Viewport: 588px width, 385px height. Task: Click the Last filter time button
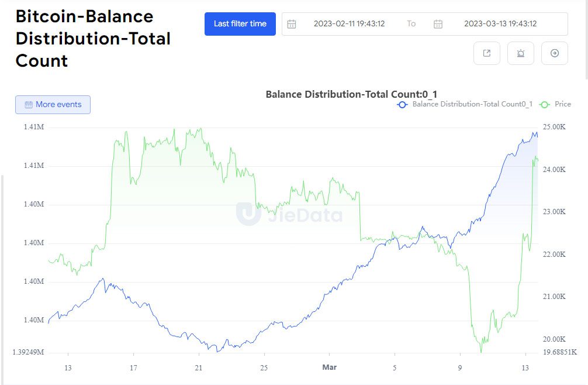[x=240, y=24]
